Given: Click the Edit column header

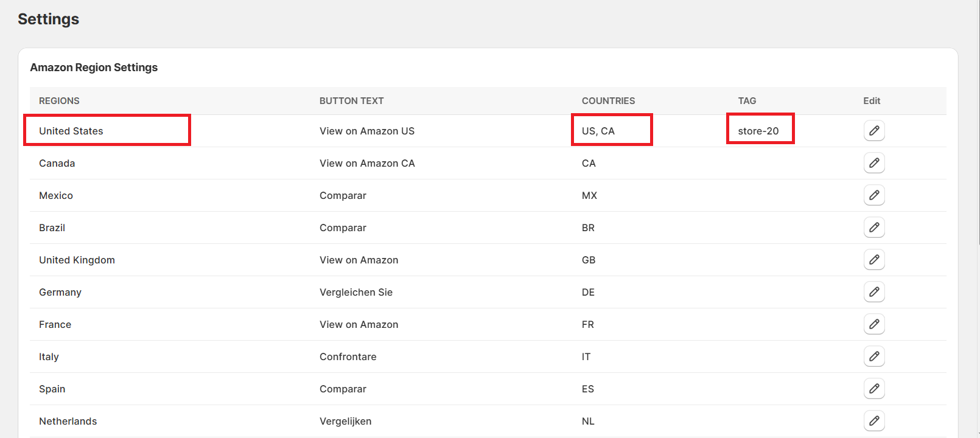Looking at the screenshot, I should 872,101.
